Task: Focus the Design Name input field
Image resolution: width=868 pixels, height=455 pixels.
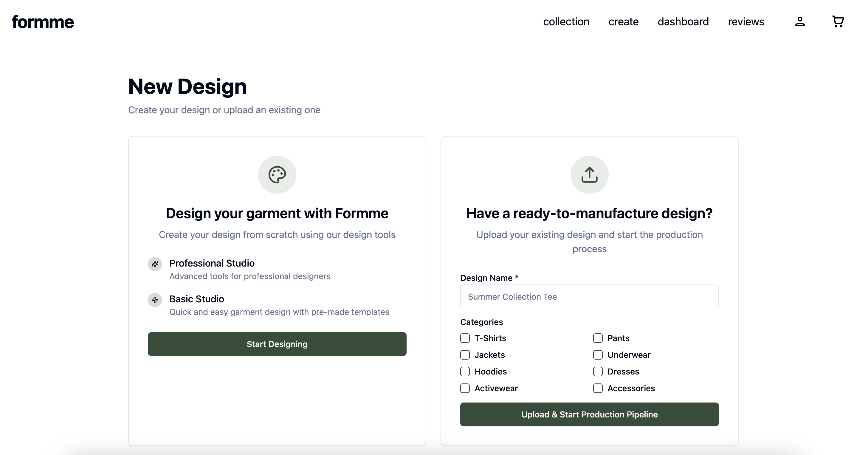Action: click(x=589, y=297)
